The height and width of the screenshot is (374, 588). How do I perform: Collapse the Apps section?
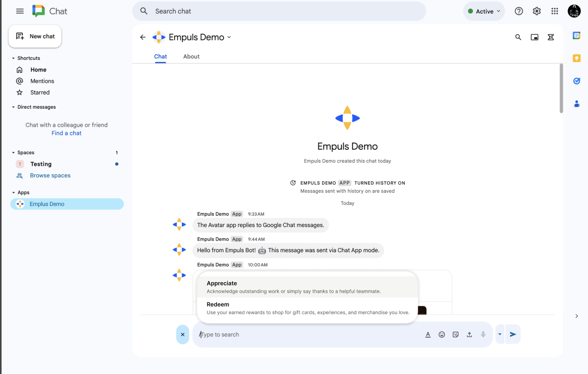[x=14, y=192]
